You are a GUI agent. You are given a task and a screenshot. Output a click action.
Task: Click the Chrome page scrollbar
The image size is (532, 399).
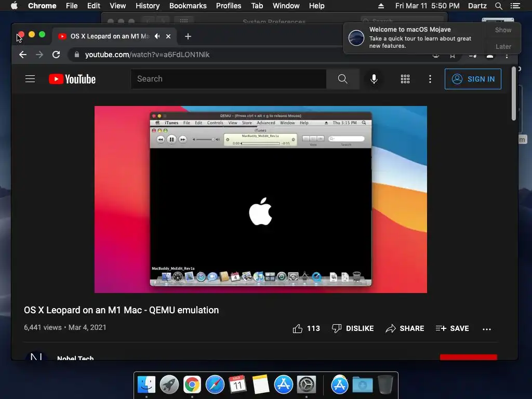514,94
